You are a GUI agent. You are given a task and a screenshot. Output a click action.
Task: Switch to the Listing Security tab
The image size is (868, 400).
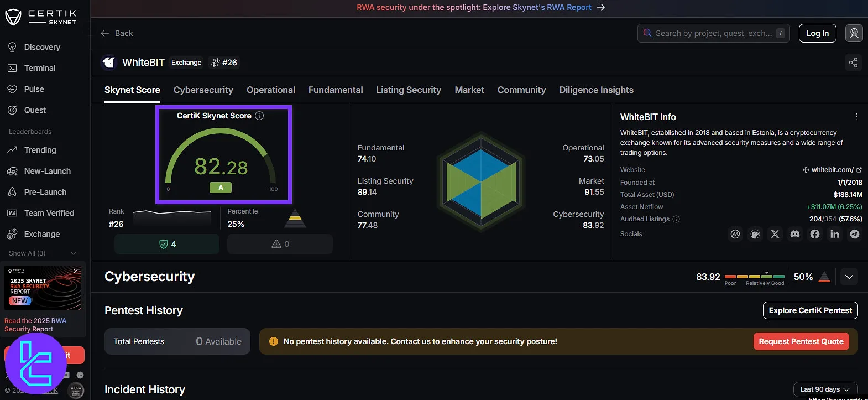pos(409,90)
